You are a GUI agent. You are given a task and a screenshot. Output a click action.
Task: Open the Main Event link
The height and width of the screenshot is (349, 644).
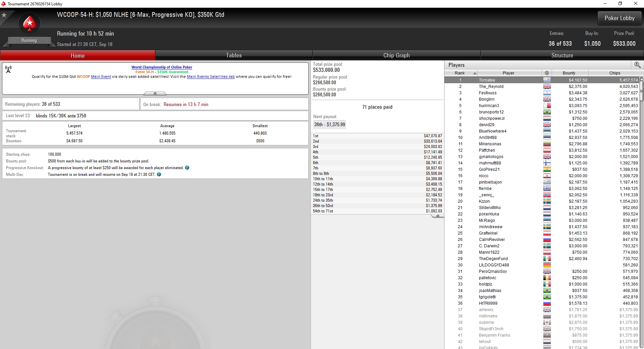(101, 77)
